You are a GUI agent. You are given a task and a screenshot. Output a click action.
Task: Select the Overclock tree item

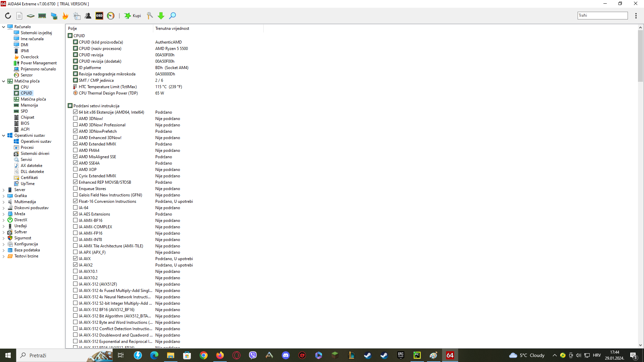tap(30, 57)
